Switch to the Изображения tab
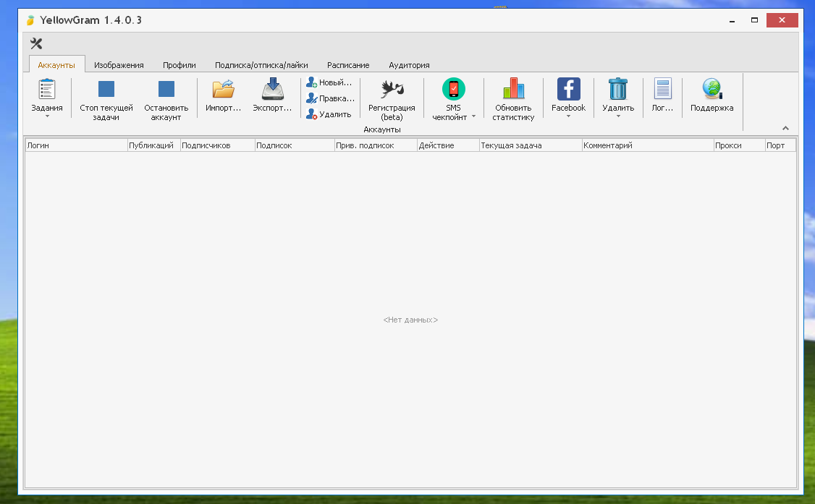The height and width of the screenshot is (504, 815). pyautogui.click(x=119, y=65)
